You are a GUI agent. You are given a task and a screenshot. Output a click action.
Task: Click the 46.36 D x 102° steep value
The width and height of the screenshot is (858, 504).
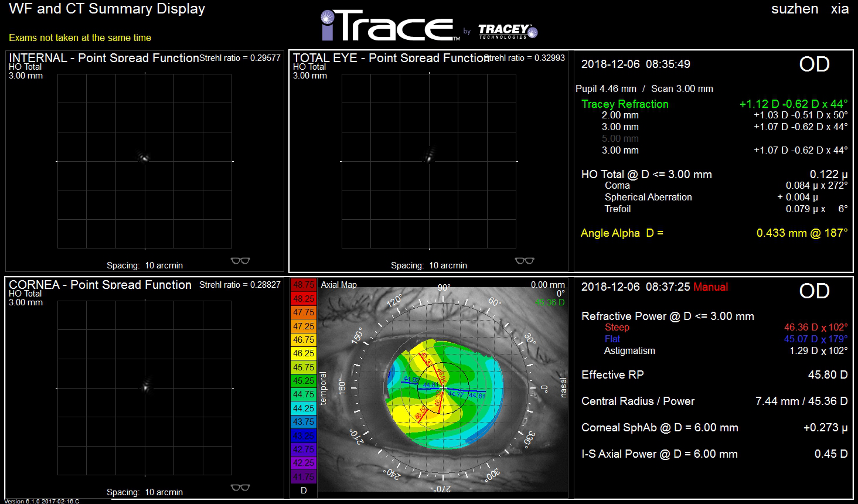[816, 327]
